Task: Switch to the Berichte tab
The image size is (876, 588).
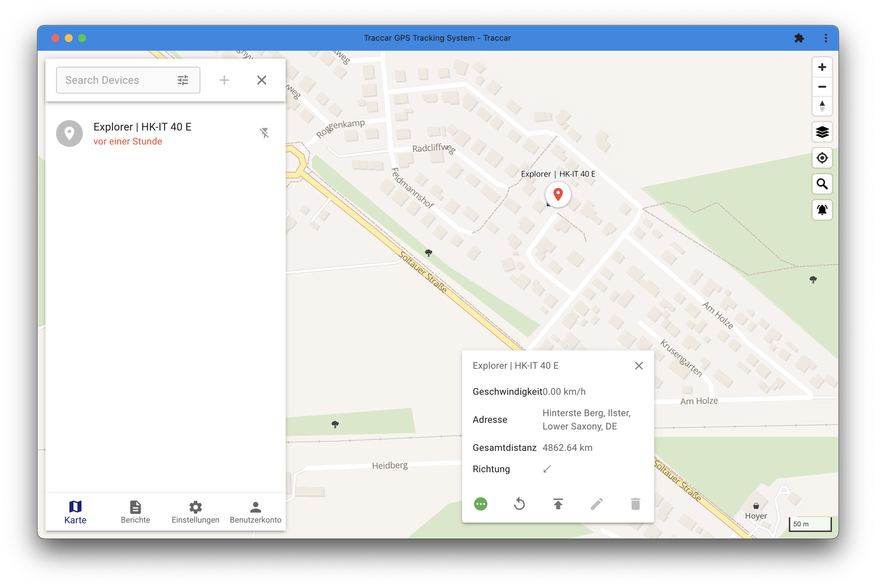Action: 135,512
